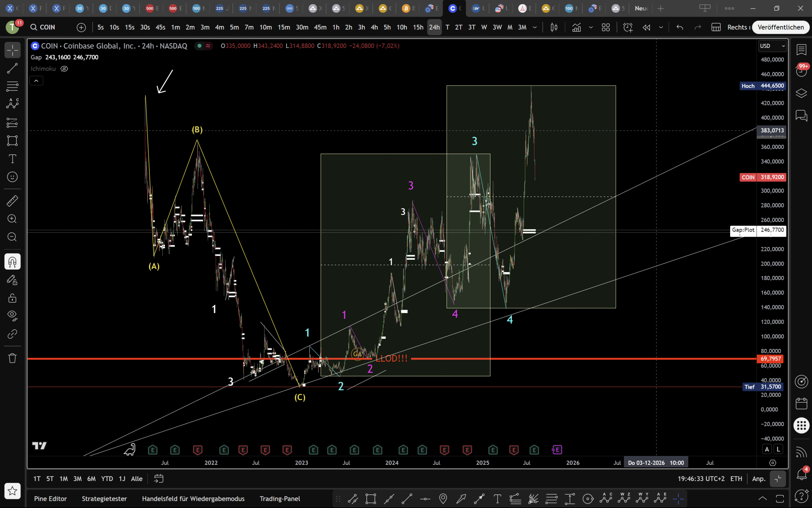Click the COIN symbol search field
The image size is (812, 508).
pos(47,27)
